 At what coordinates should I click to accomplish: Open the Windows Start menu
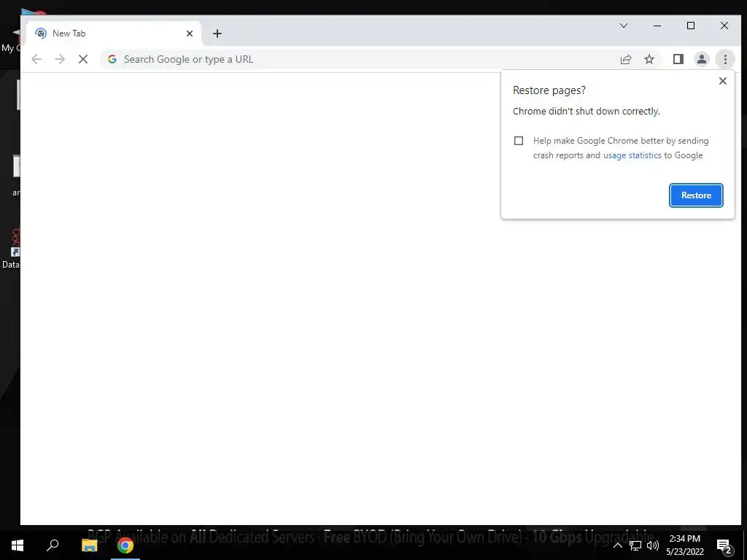[18, 545]
